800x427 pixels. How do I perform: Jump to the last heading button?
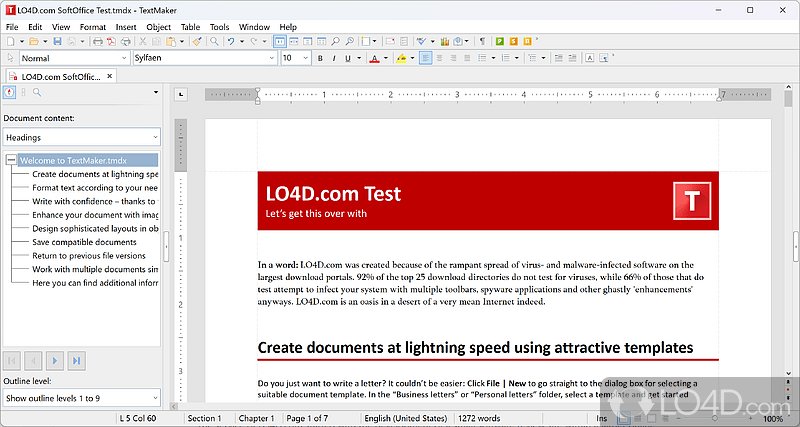point(77,361)
